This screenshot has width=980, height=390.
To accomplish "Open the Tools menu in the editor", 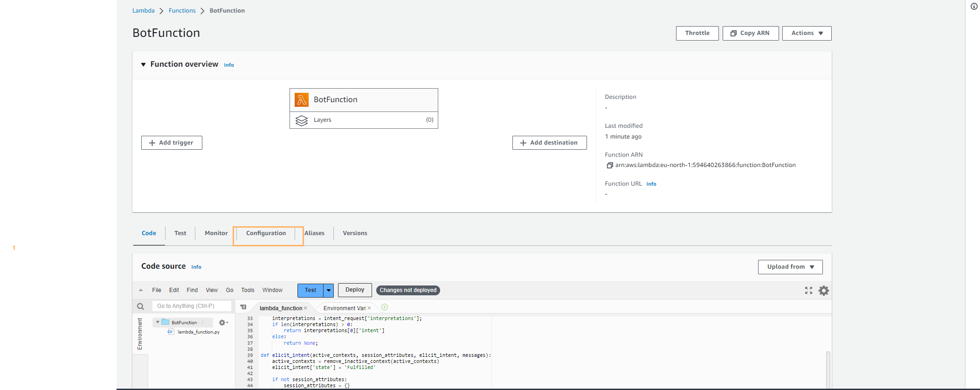I will pos(248,290).
